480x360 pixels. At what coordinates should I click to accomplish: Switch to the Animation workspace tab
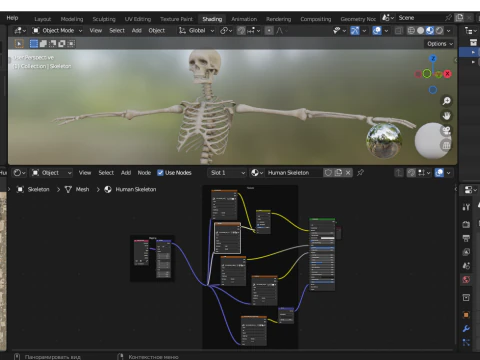pos(244,19)
